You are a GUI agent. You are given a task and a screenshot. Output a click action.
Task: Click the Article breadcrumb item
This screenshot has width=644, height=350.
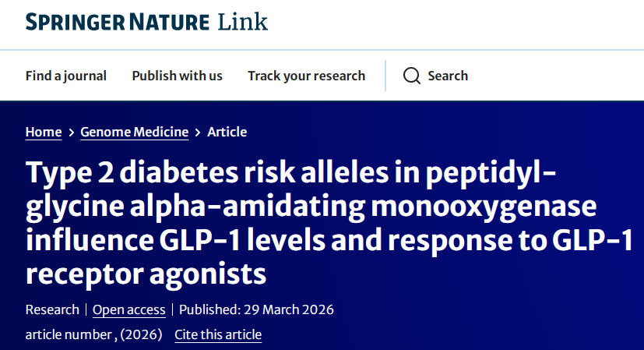[227, 133]
